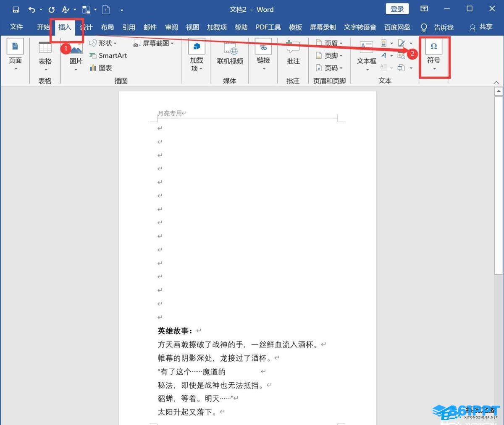Open the 加载项 add-ins button in the ribbon

coord(196,55)
